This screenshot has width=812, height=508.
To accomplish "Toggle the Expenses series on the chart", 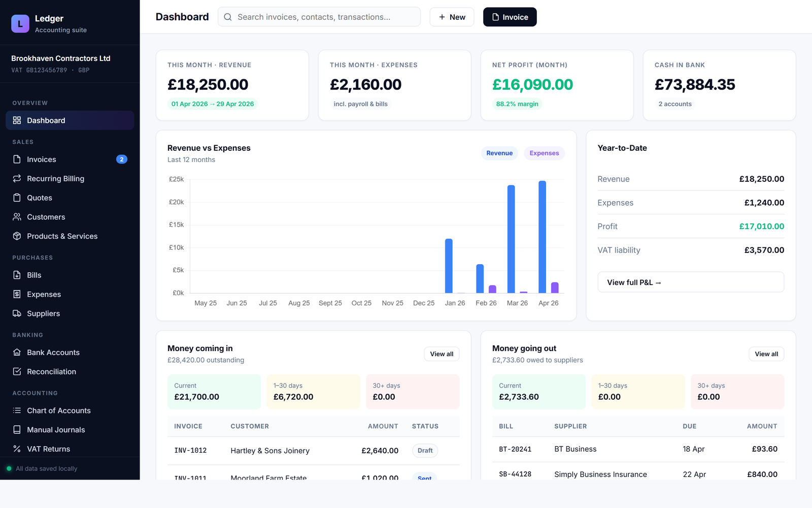I will [x=544, y=153].
